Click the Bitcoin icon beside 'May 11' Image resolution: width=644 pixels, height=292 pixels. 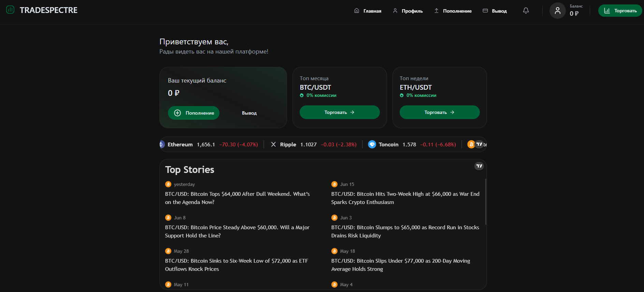(168, 284)
